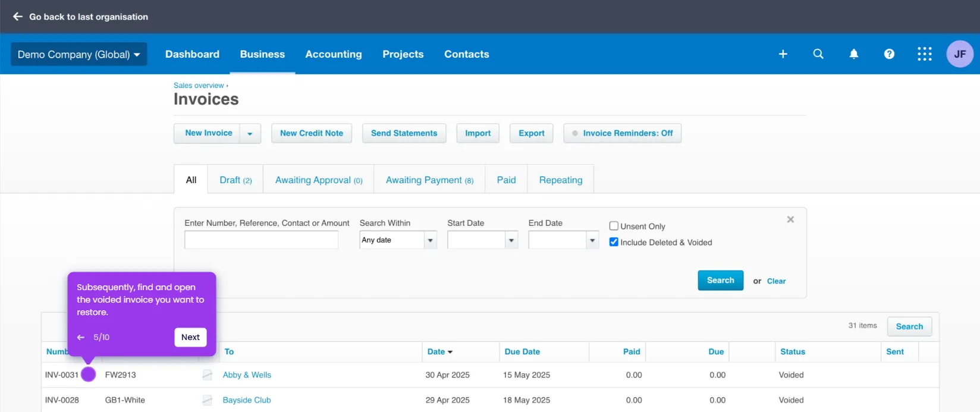
Task: Open the Dashboard menu
Action: 192,54
